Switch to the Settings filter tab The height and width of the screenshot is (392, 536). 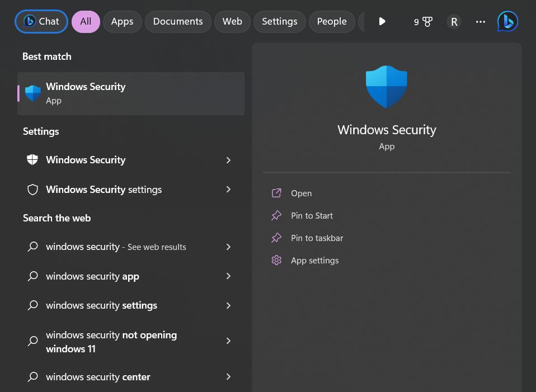pyautogui.click(x=279, y=22)
